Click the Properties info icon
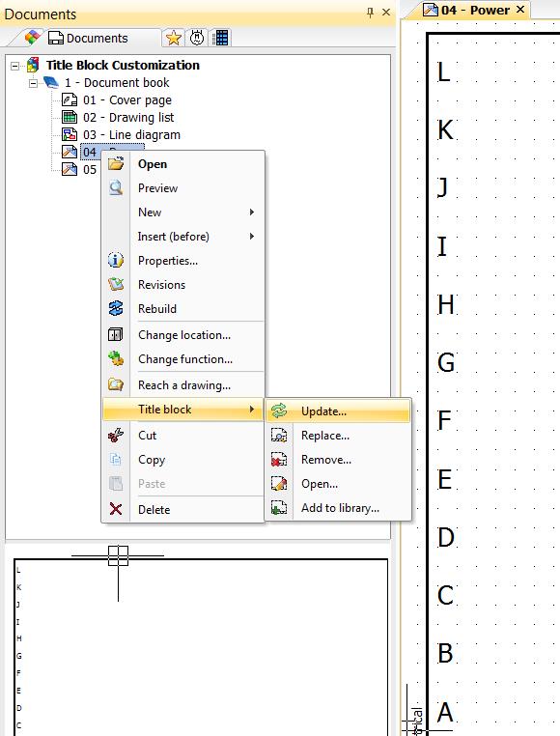 (x=116, y=260)
